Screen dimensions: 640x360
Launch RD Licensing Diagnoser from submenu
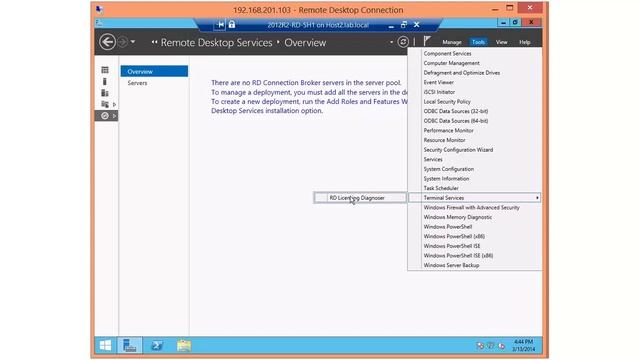pyautogui.click(x=360, y=198)
